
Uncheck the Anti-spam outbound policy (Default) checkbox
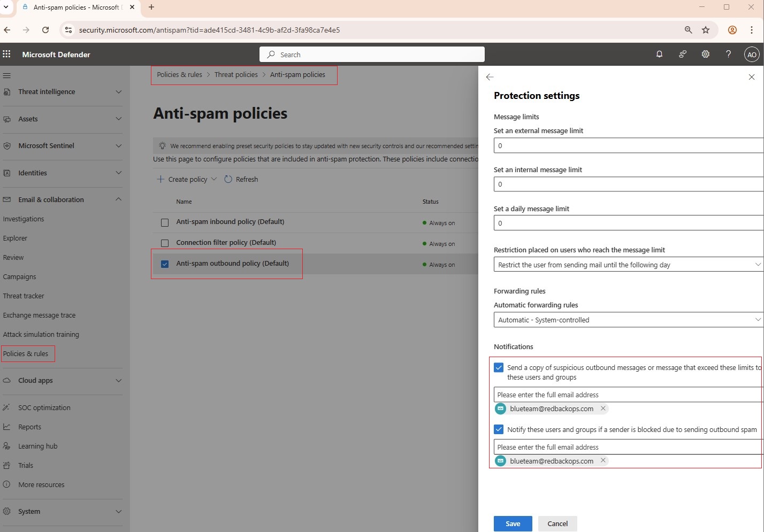coord(165,264)
